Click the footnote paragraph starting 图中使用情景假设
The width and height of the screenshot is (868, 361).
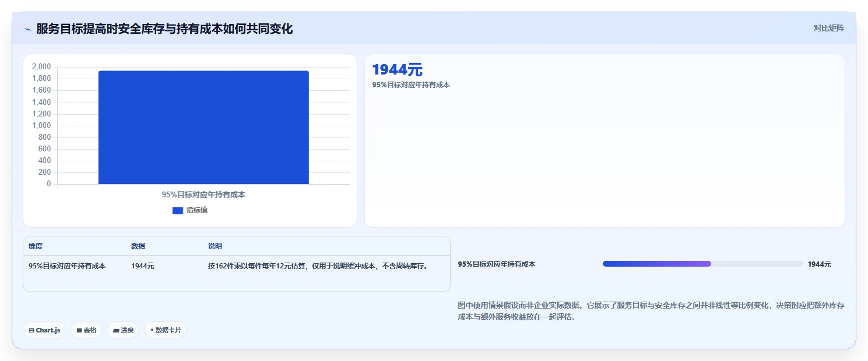point(651,312)
